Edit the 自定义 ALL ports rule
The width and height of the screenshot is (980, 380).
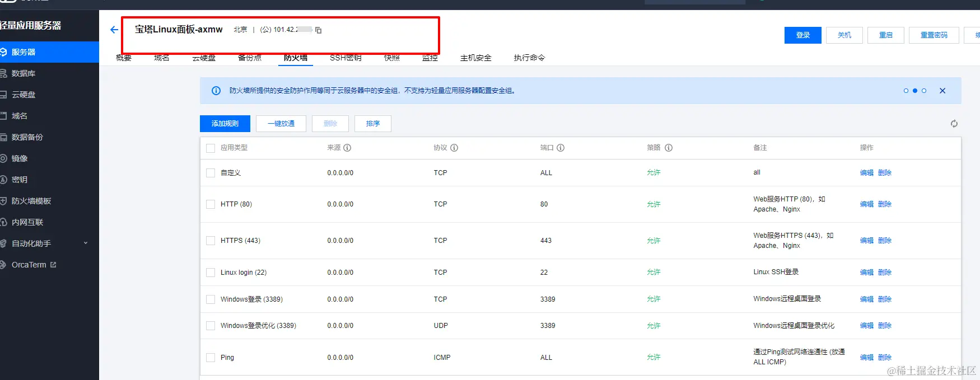click(x=867, y=173)
